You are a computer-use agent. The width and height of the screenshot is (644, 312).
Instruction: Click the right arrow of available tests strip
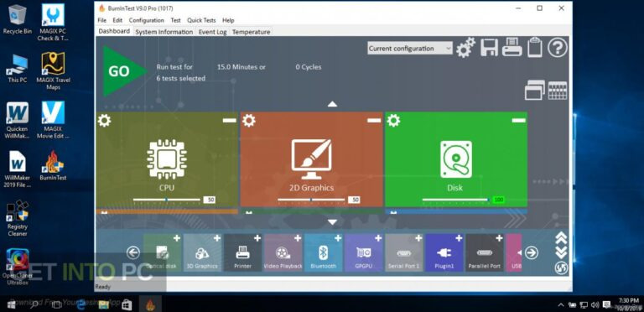(x=532, y=252)
